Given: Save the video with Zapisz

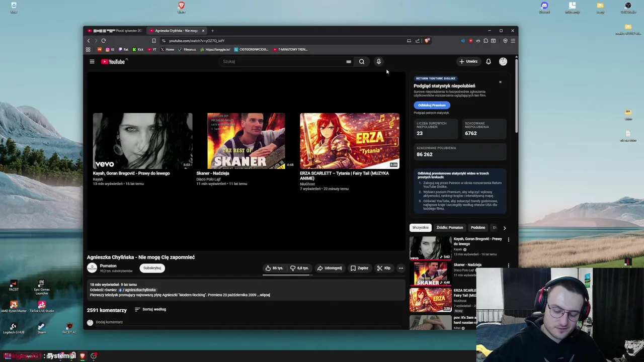Looking at the screenshot, I should click(359, 268).
